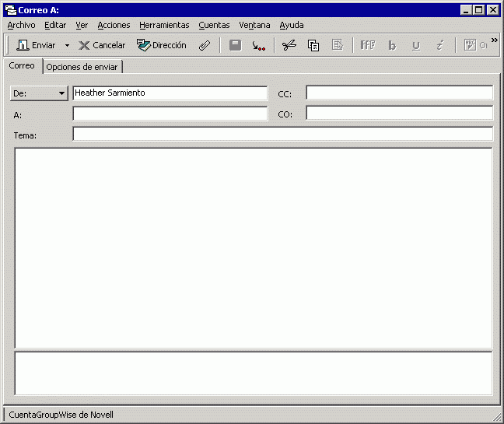The width and height of the screenshot is (504, 424).
Task: Click inside the large message body area
Action: [x=254, y=248]
